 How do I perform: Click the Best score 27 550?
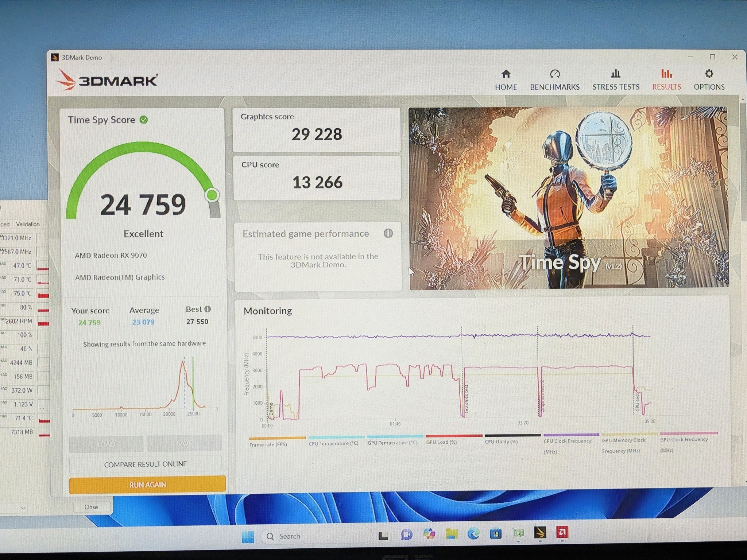197,322
